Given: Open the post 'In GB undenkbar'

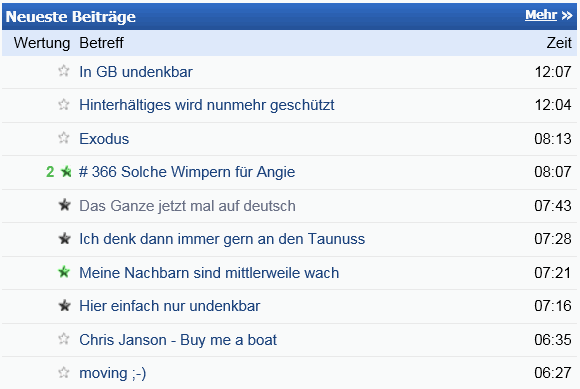Looking at the screenshot, I should coord(136,72).
